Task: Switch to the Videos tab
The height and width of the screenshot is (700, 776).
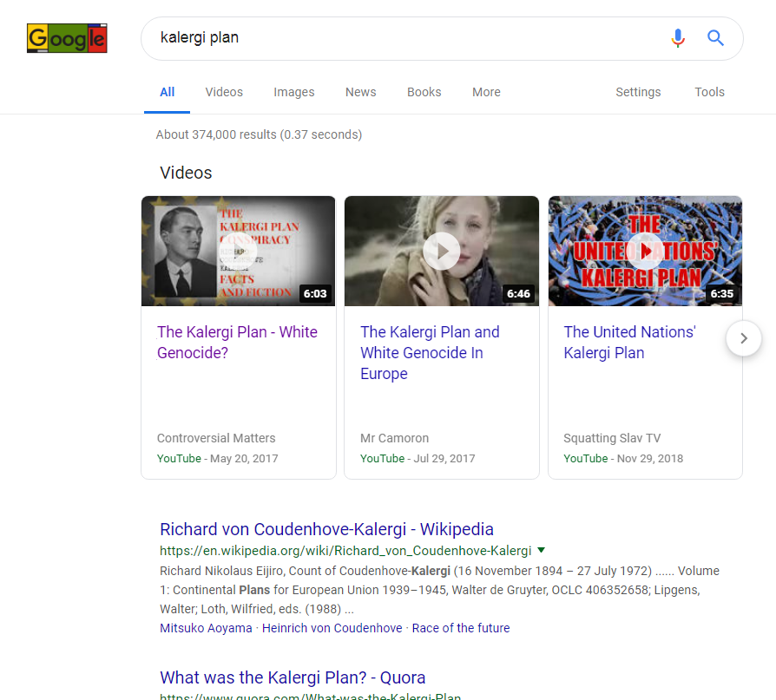Action: pos(224,92)
